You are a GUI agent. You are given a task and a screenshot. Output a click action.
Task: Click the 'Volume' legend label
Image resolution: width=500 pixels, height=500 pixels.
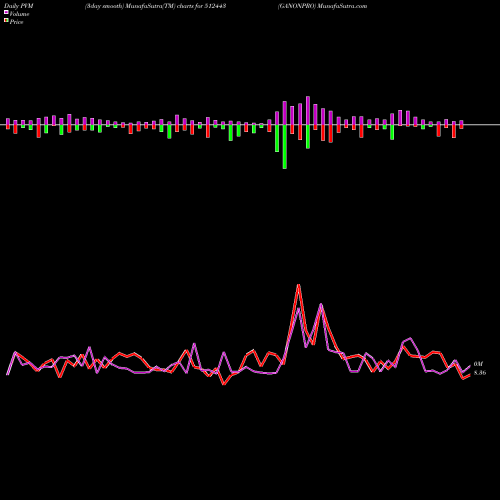tap(19, 14)
